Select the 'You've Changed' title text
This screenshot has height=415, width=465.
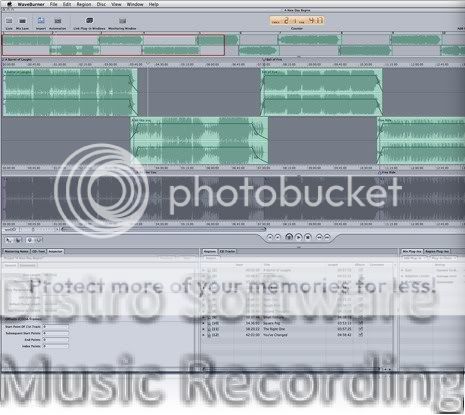coord(275,335)
